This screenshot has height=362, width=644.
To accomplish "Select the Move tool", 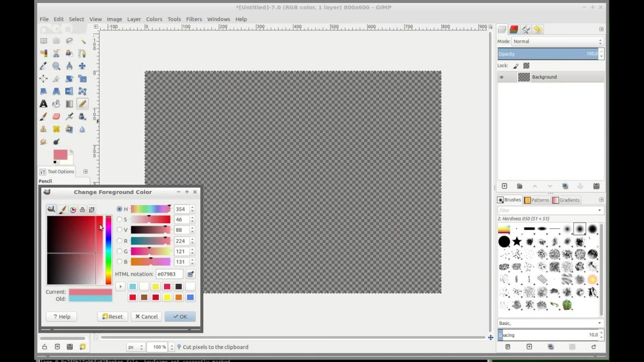I will tap(82, 66).
